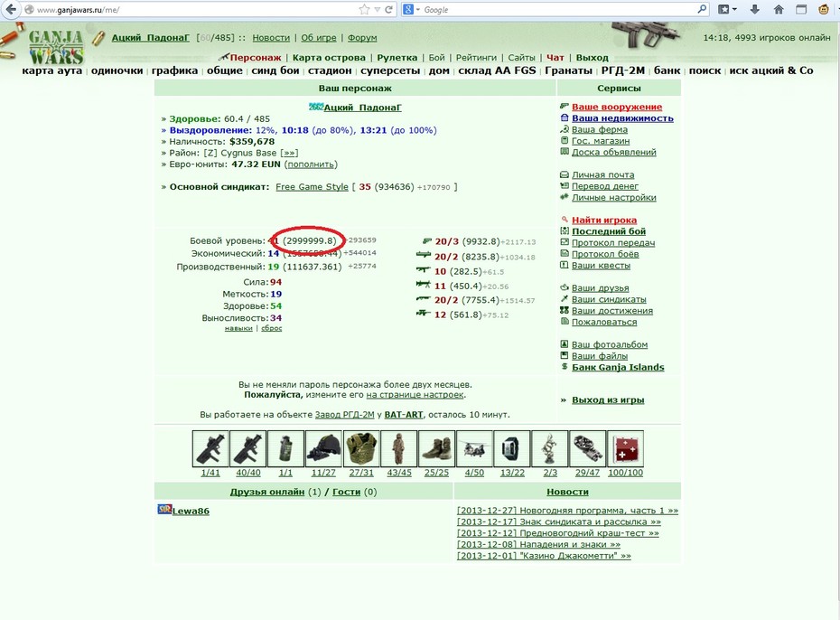Select the medkit item 100/100

[625, 448]
